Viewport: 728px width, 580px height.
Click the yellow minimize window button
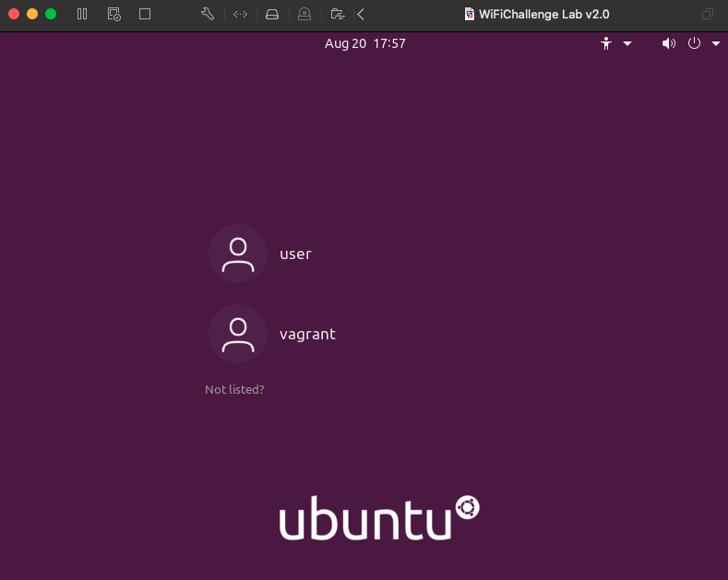(x=32, y=14)
